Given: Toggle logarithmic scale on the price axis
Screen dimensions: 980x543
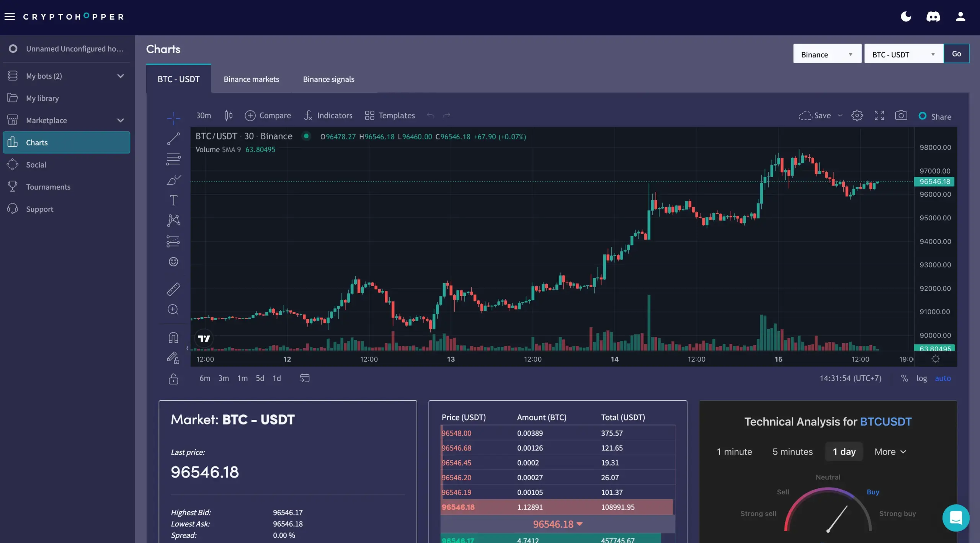Looking at the screenshot, I should pos(921,378).
